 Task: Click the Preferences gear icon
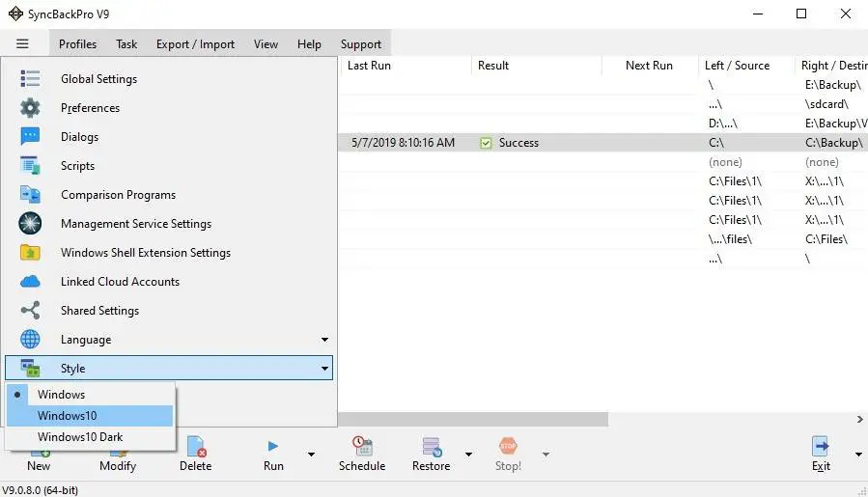(x=30, y=108)
